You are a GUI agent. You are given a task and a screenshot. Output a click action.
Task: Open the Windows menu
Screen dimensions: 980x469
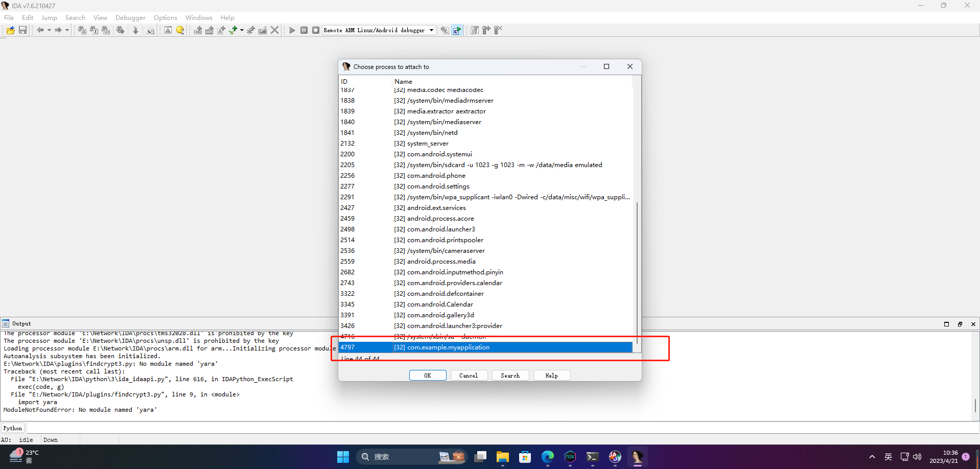[x=199, y=17]
